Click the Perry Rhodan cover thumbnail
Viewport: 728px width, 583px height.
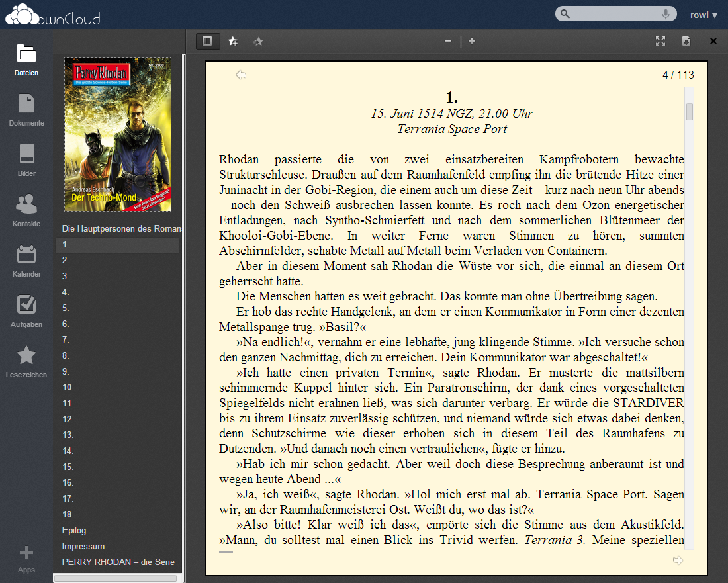(x=118, y=134)
